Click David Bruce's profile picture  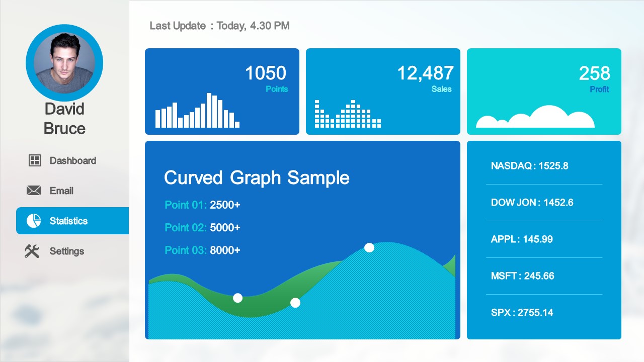[x=64, y=63]
